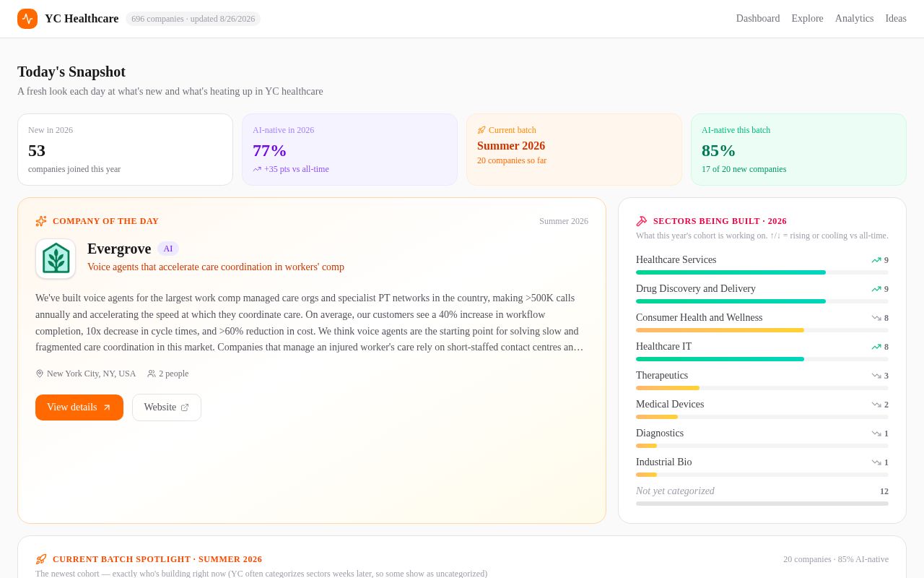Open the Analytics nav item

click(x=854, y=19)
